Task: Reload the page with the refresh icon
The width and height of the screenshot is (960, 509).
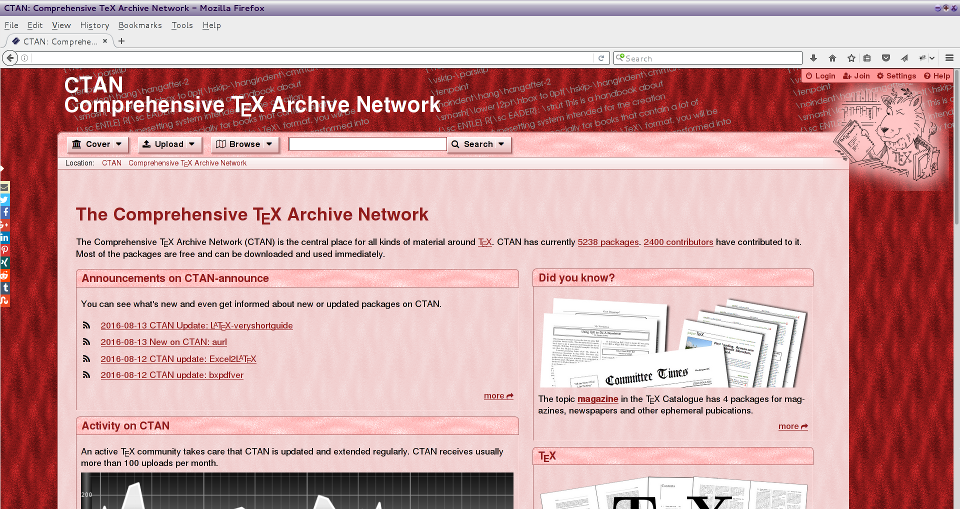Action: (601, 58)
